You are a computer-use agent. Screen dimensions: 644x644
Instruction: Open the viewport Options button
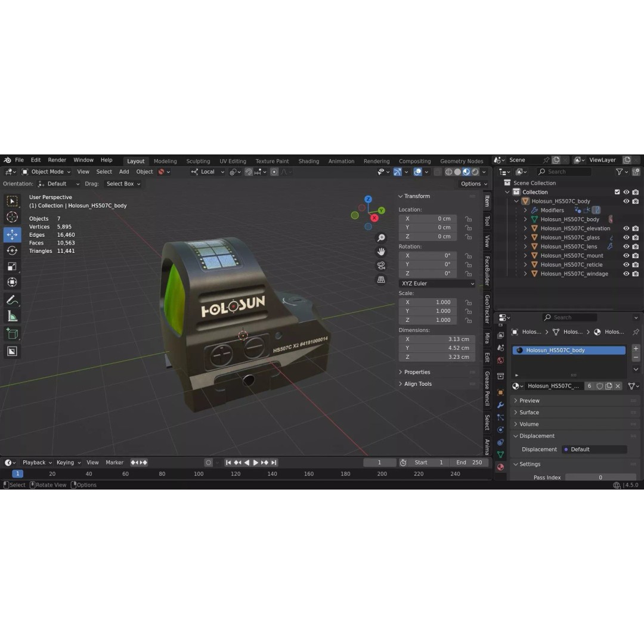click(x=473, y=184)
